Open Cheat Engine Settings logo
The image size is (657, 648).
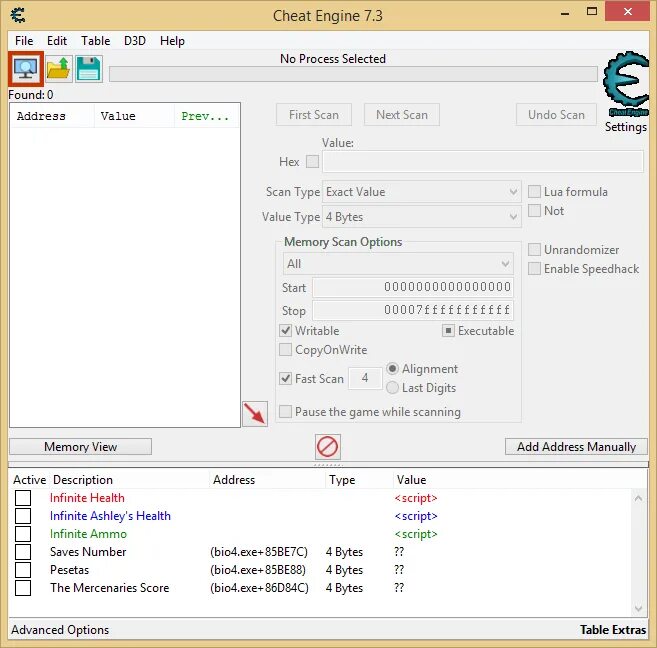tap(626, 84)
